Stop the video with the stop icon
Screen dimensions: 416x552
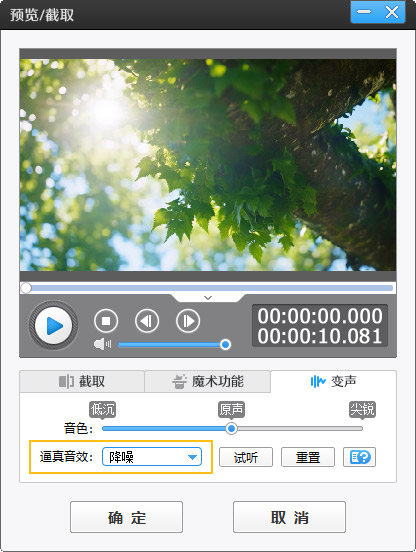pyautogui.click(x=106, y=321)
